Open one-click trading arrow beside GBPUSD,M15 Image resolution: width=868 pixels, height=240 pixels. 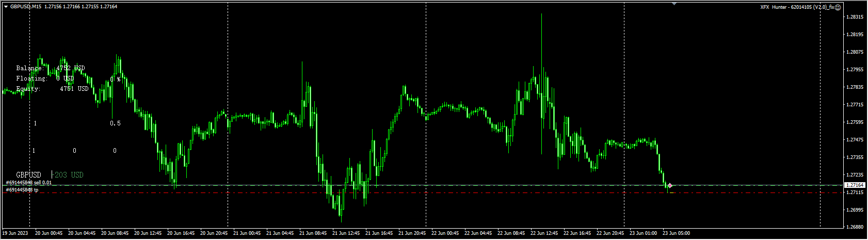(x=6, y=7)
